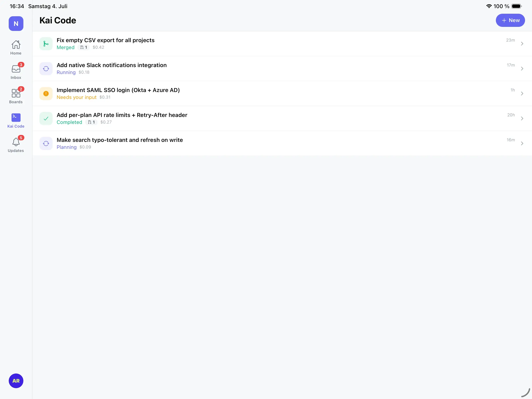Click the $0.09 cost value
Image resolution: width=532 pixels, height=399 pixels.
click(85, 147)
